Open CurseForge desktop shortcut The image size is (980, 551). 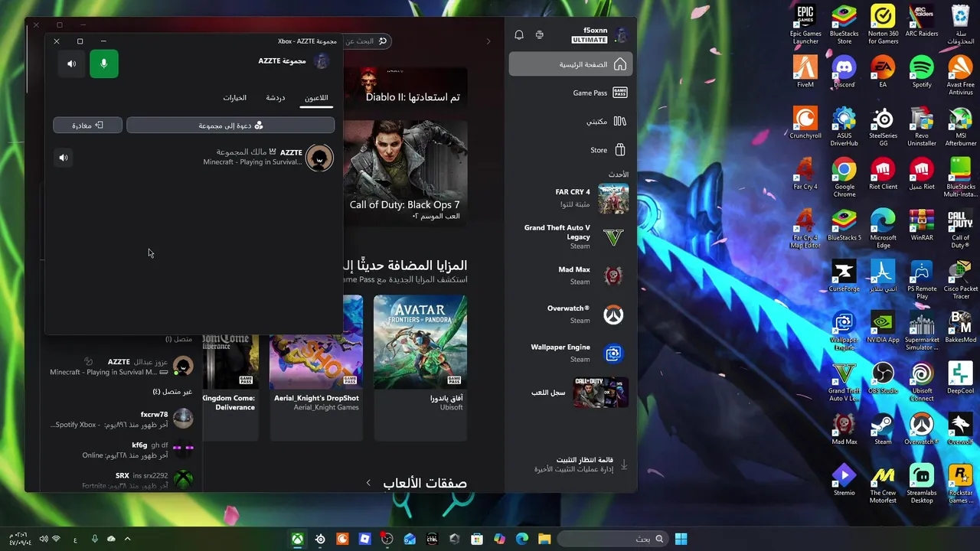tap(844, 276)
